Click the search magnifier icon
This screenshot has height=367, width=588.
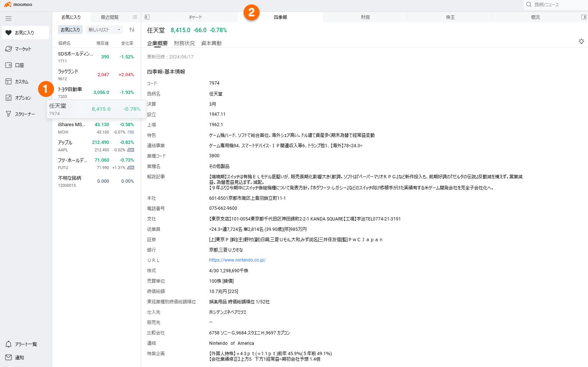(x=529, y=4)
